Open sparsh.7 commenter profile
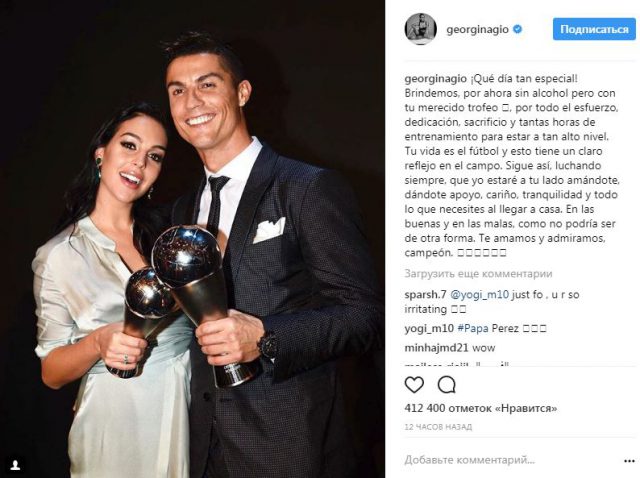This screenshot has height=478, width=640. pyautogui.click(x=425, y=295)
